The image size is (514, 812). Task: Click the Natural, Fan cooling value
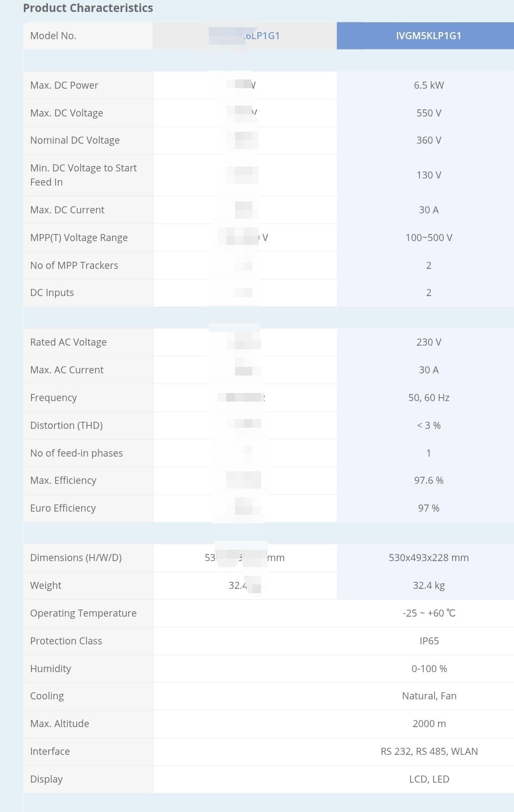[x=429, y=696]
